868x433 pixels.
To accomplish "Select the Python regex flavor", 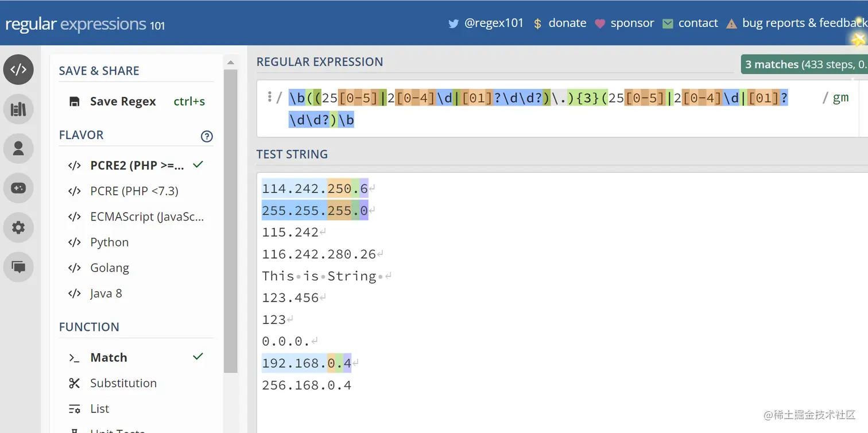I will pyautogui.click(x=109, y=242).
